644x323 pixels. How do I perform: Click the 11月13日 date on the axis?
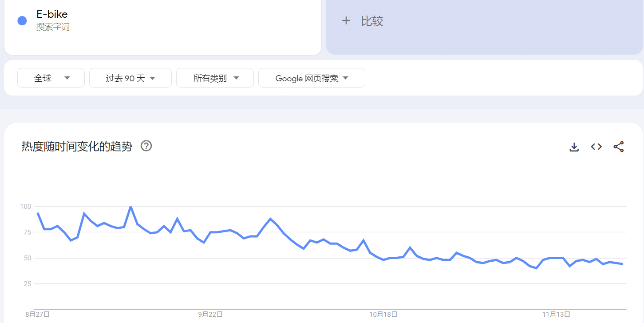click(x=556, y=314)
